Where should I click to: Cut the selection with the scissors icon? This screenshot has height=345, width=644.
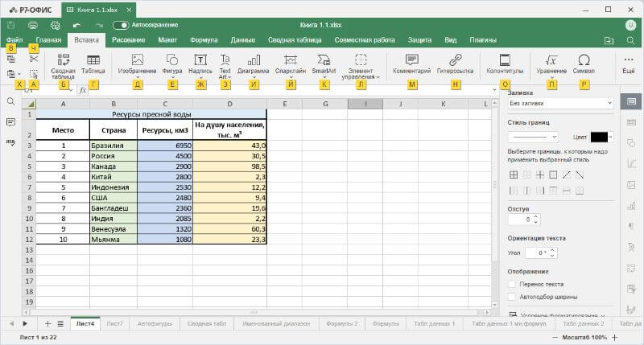click(x=34, y=60)
